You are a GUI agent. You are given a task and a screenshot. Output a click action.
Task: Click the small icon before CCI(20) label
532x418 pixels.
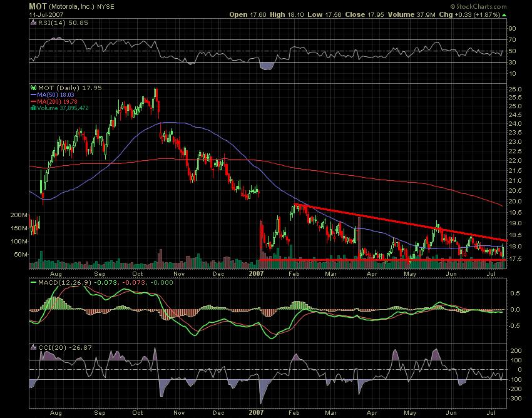(x=33, y=347)
